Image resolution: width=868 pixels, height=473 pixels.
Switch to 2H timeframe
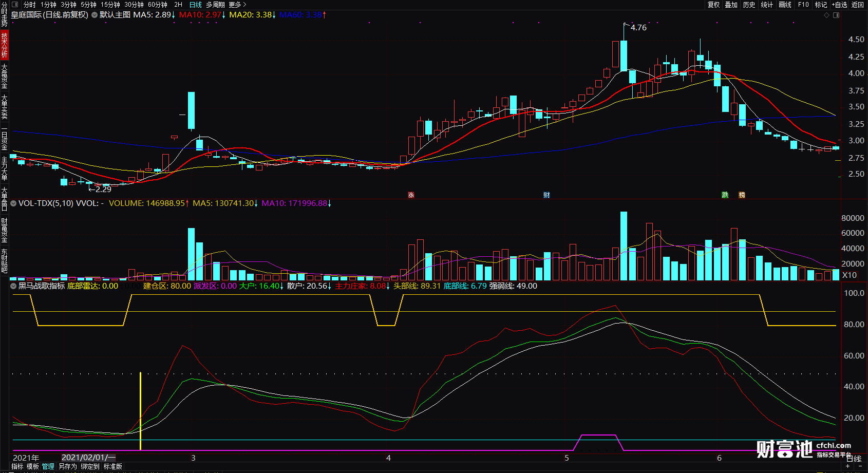(178, 5)
